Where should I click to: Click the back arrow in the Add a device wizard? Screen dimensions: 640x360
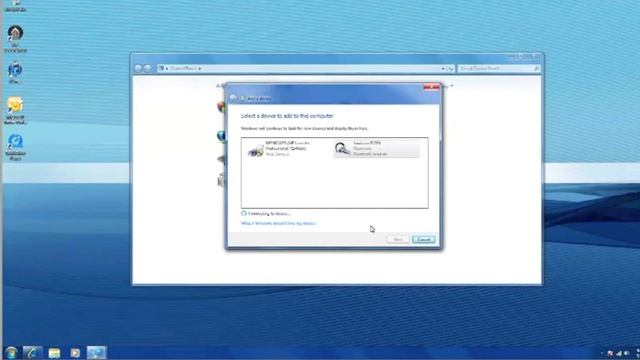(x=233, y=98)
